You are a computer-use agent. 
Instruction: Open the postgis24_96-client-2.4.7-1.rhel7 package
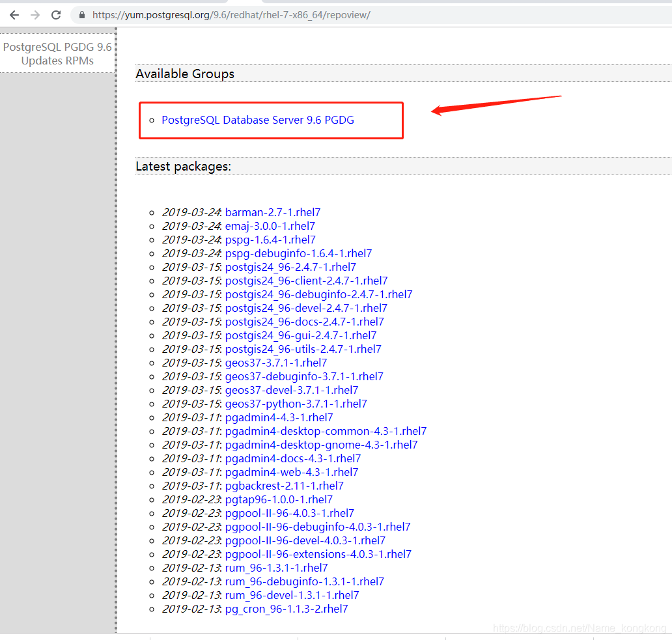[x=306, y=281]
